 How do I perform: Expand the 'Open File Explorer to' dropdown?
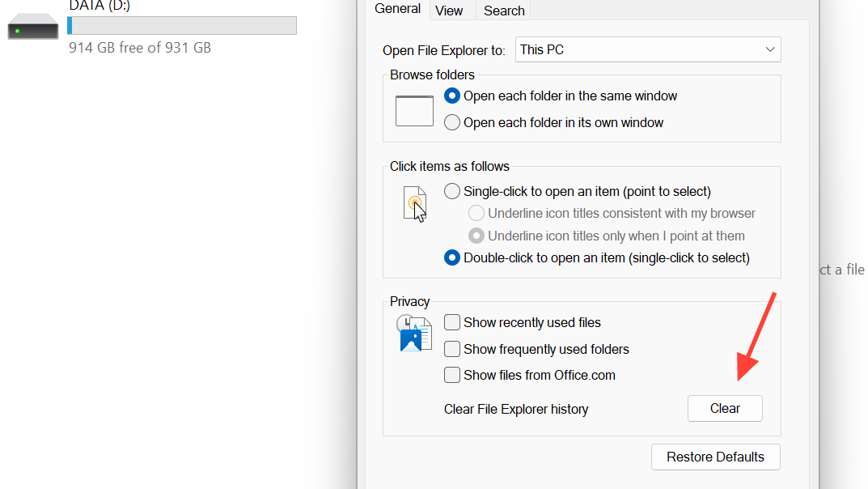click(647, 49)
